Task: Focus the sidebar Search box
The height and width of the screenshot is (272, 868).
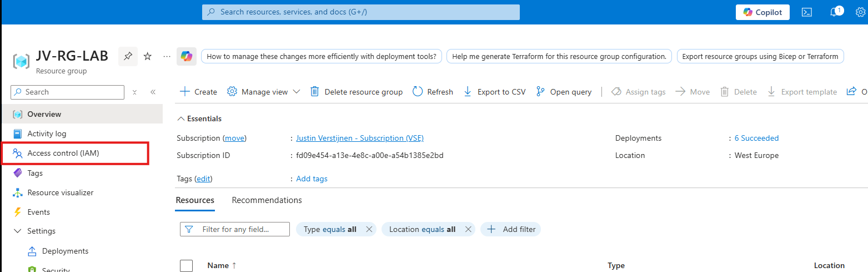Action: pyautogui.click(x=68, y=92)
